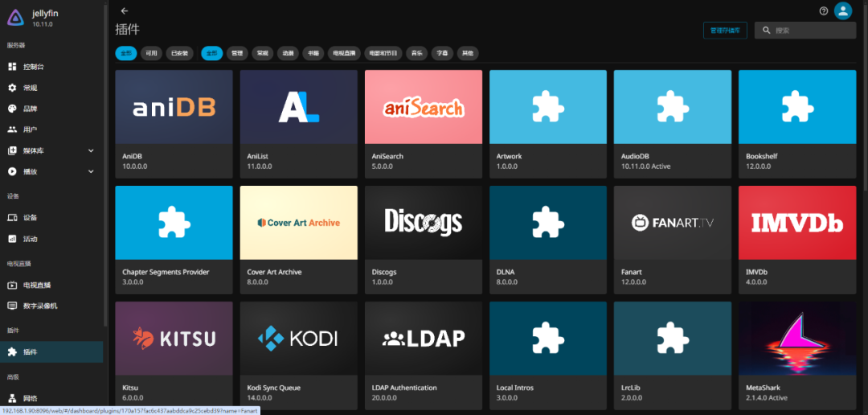868x415 pixels.
Task: Filter plugins by 电影和节目 category
Action: click(383, 53)
